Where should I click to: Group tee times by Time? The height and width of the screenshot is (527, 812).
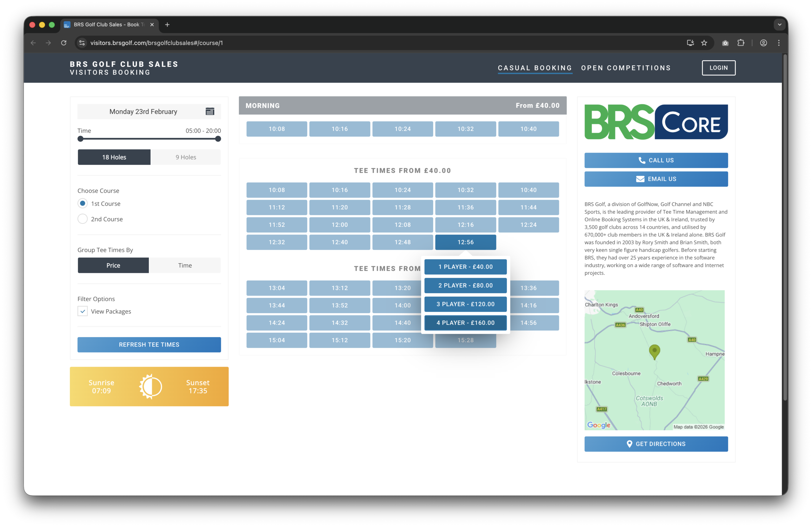pos(185,265)
